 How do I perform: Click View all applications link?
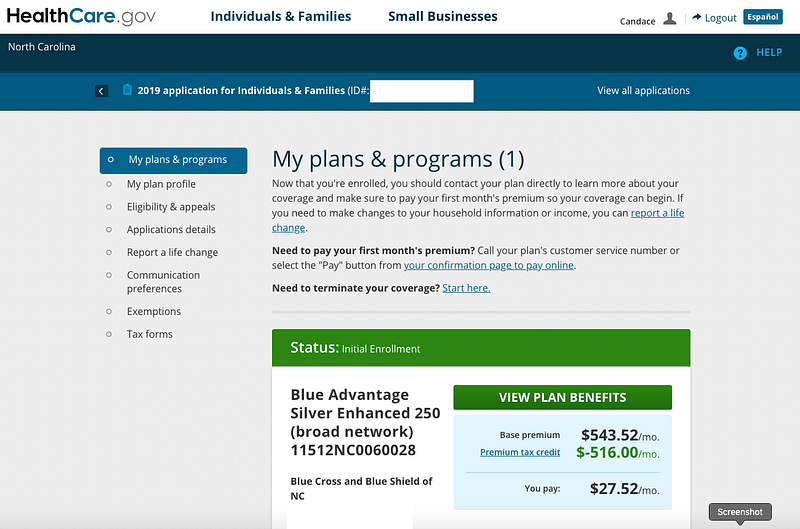tap(643, 90)
